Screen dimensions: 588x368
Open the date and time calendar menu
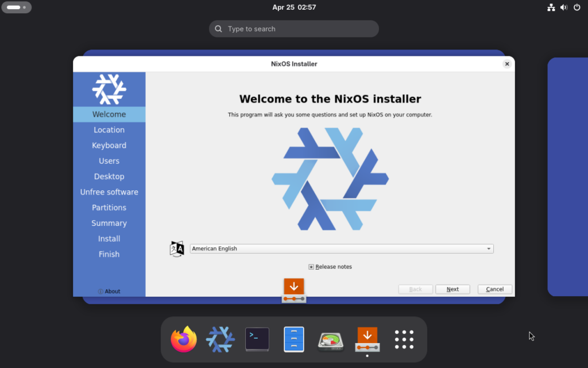click(294, 7)
